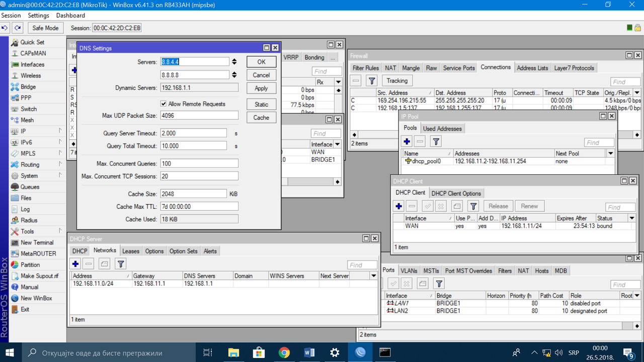Image resolution: width=644 pixels, height=362 pixels.
Task: Add a new DHCP Client entry
Action: tap(398, 206)
